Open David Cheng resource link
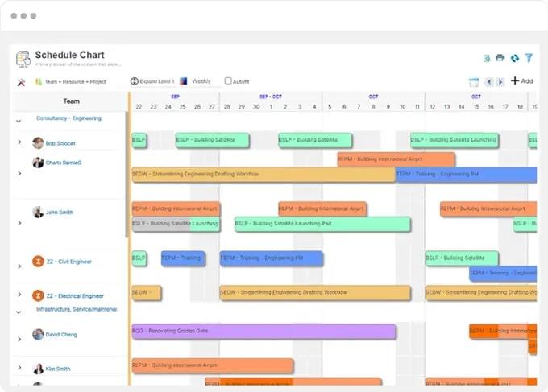The height and width of the screenshot is (392, 548). [61, 334]
